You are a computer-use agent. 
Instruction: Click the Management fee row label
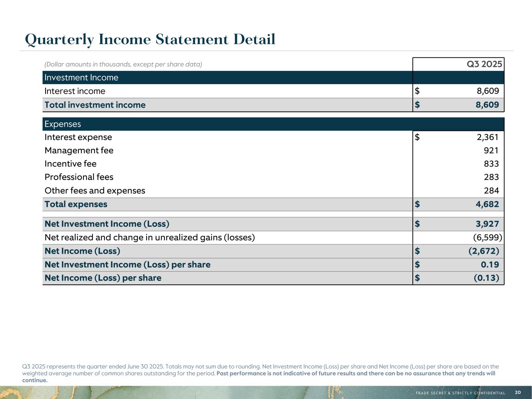79,150
